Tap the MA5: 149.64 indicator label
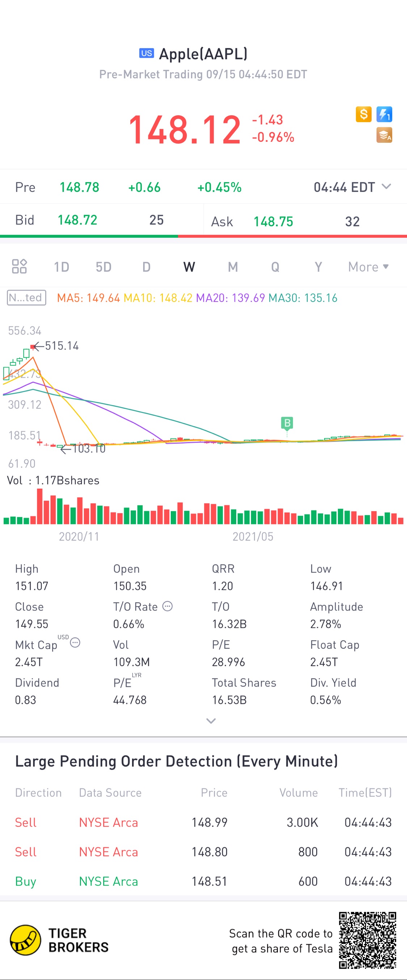This screenshot has height=980, width=407. [88, 298]
